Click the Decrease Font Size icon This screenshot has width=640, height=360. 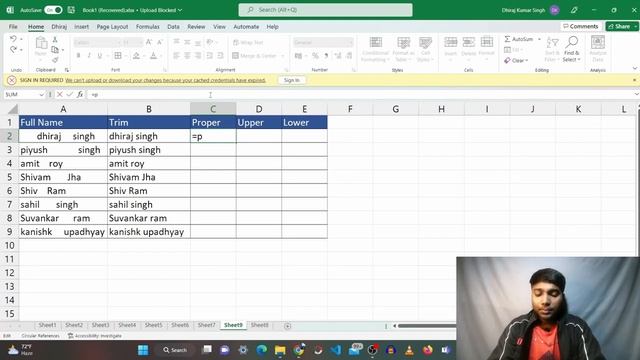point(160,42)
